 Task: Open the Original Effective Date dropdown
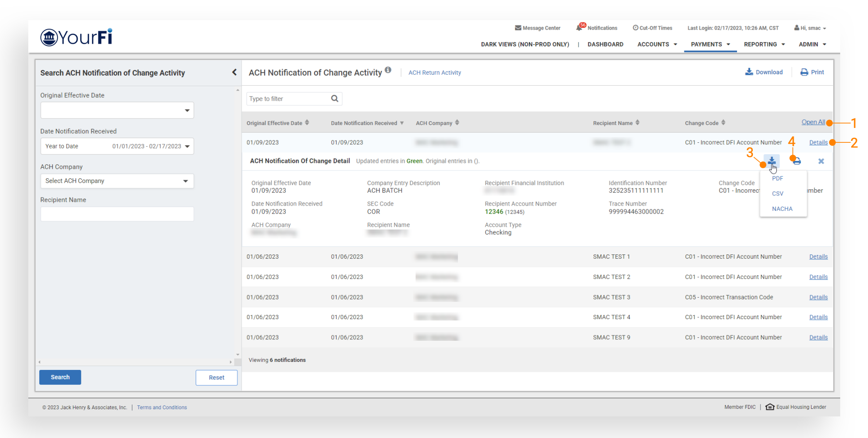117,111
